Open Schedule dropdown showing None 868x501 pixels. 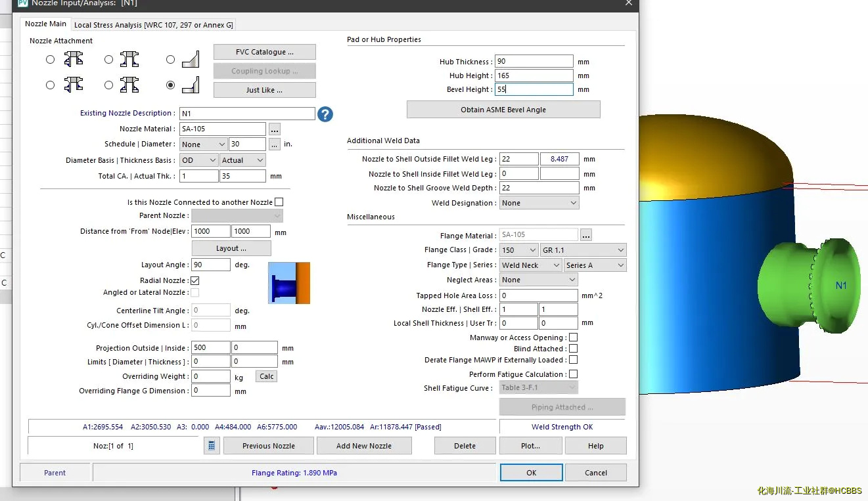[x=203, y=144]
